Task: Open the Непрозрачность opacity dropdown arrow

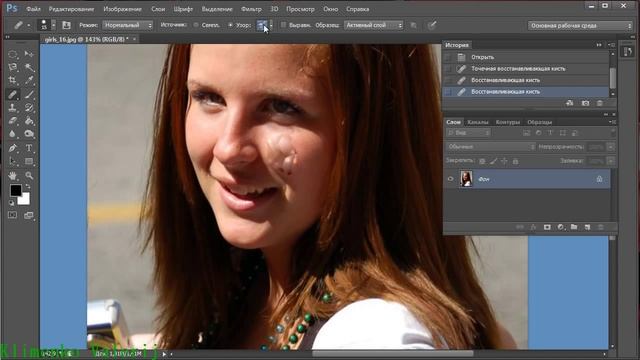Action: 611,147
